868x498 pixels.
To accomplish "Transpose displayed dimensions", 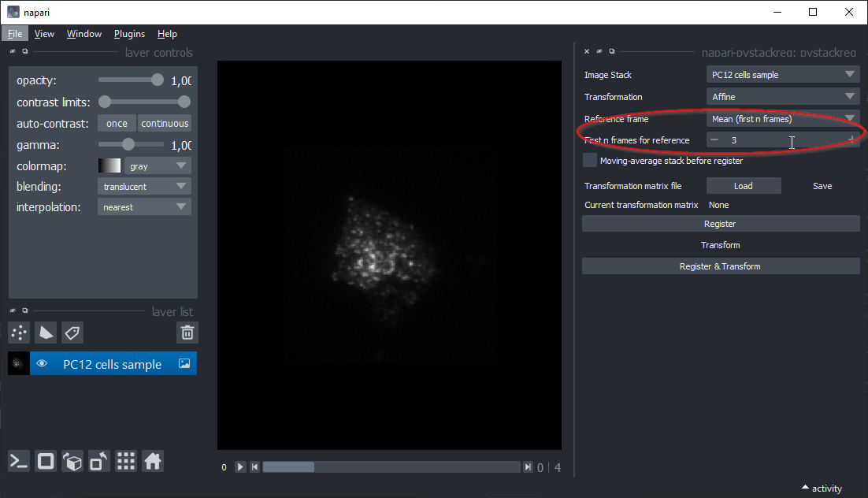I will tap(100, 462).
